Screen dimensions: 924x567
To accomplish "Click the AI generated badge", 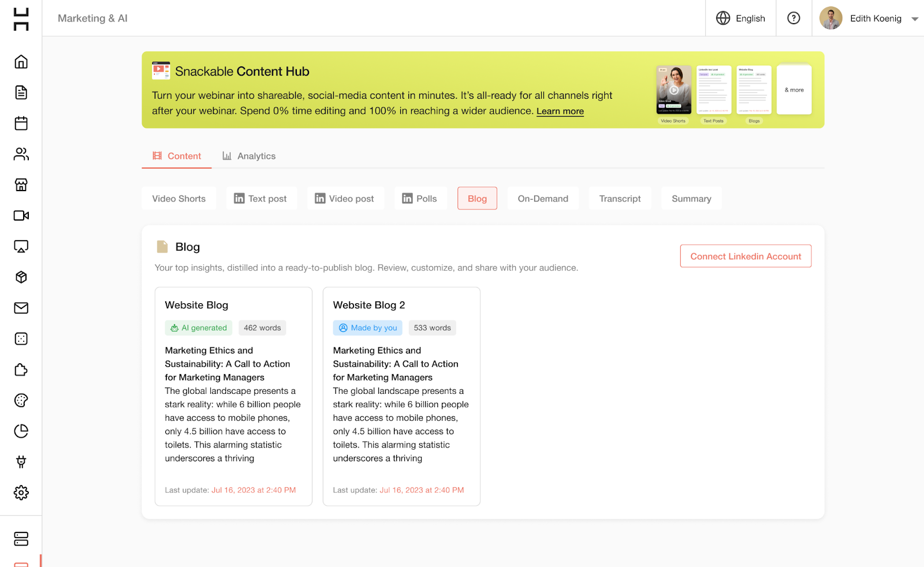I will point(199,328).
